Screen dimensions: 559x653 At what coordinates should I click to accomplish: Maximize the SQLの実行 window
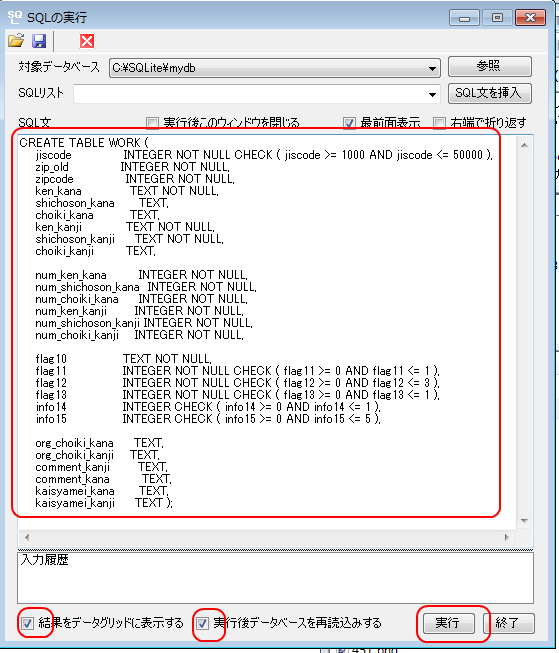[x=497, y=18]
